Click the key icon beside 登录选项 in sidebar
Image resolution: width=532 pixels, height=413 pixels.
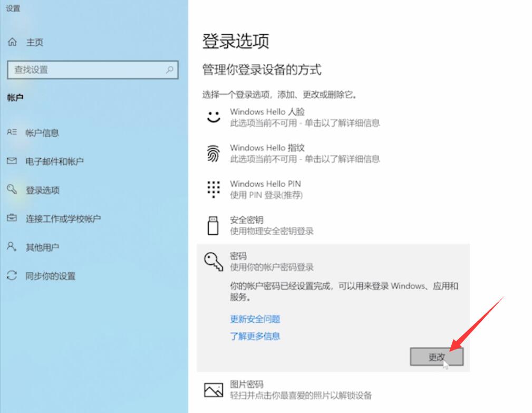coord(12,189)
